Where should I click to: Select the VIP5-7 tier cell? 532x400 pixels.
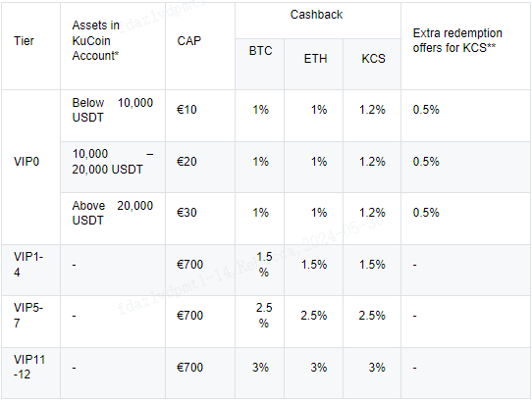(30, 322)
